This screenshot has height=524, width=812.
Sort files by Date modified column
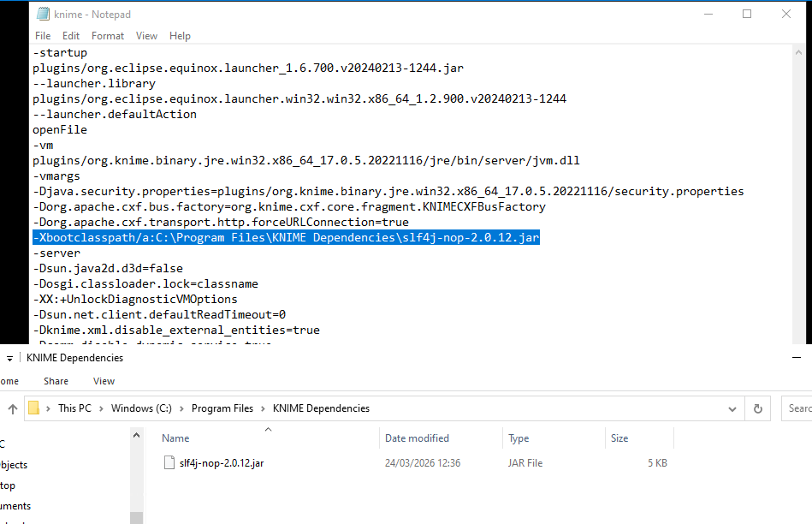coord(417,438)
